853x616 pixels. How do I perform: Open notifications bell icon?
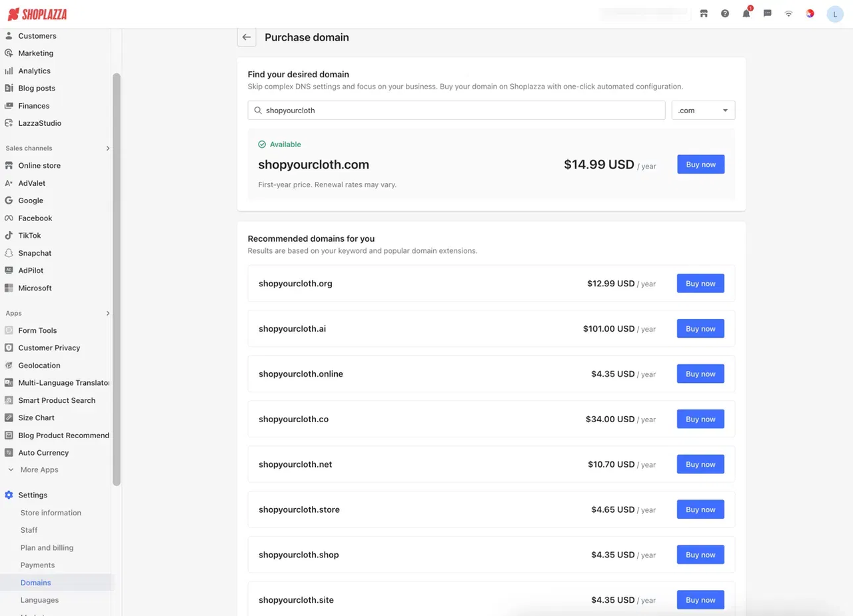tap(746, 13)
